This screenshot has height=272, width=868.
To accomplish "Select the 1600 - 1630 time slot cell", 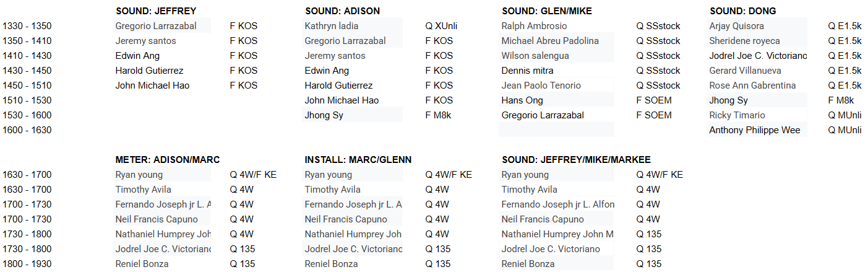I will click(x=27, y=130).
